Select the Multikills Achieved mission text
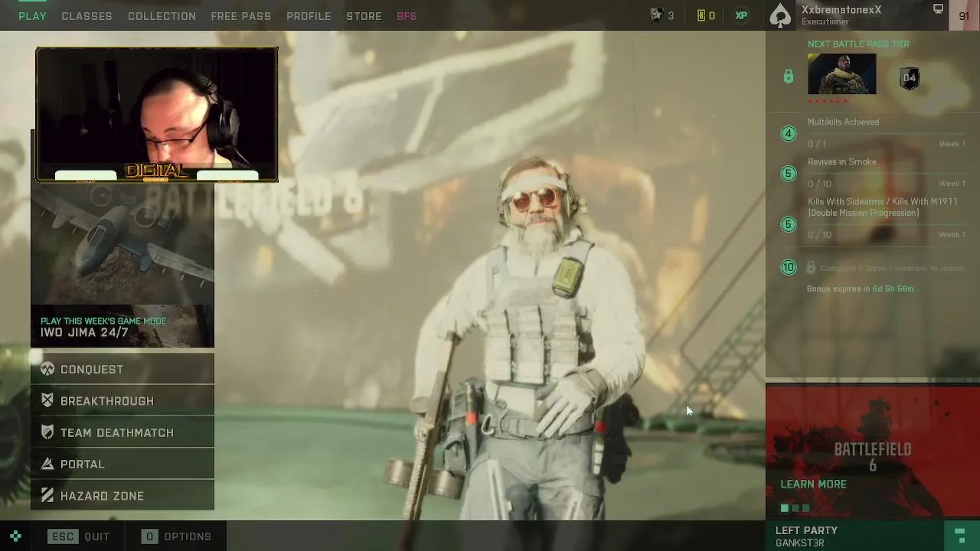The width and height of the screenshot is (980, 551). pyautogui.click(x=843, y=122)
